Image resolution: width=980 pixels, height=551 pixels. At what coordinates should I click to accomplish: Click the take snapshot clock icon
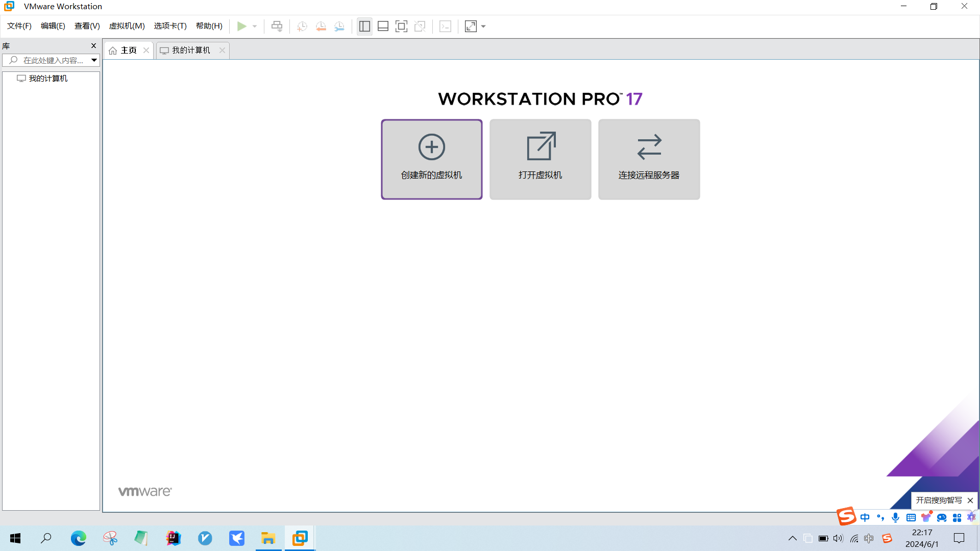[x=302, y=26]
